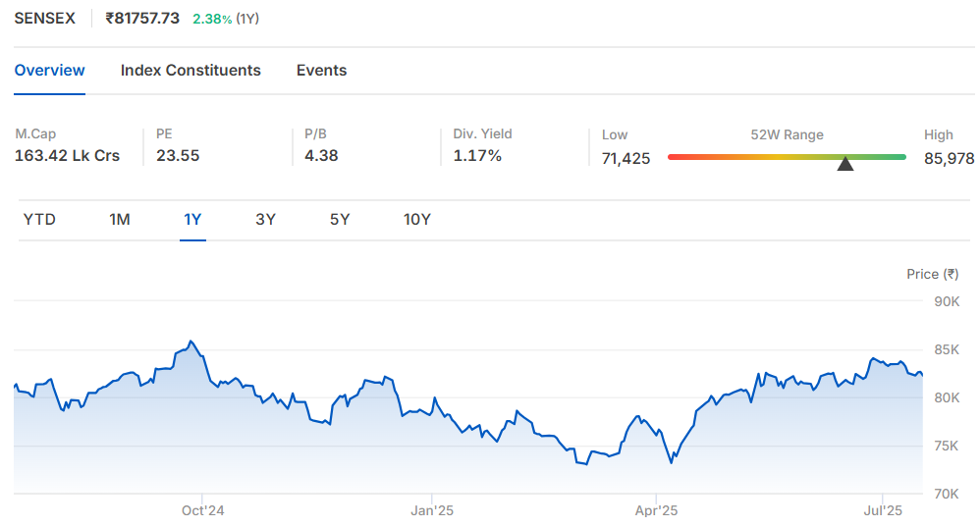Screen dimensions: 980x527
Task: Click the 52W High value 85,978
Action: tap(949, 159)
